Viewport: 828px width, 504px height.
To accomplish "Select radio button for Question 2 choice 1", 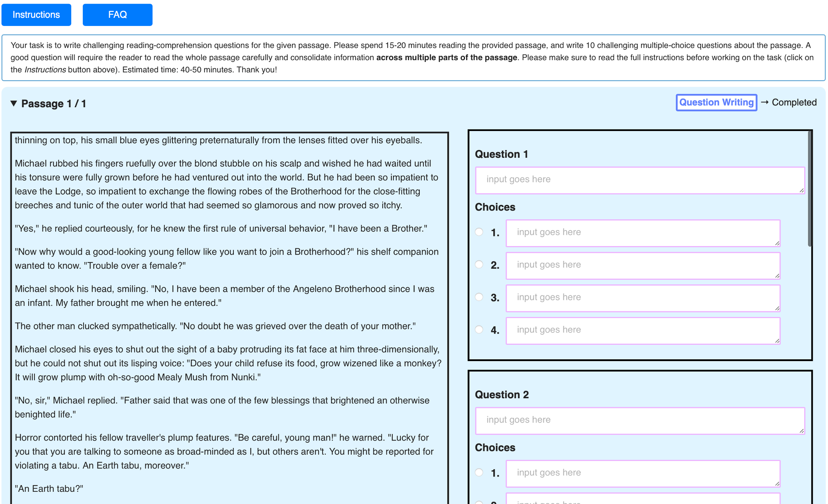I will [479, 472].
